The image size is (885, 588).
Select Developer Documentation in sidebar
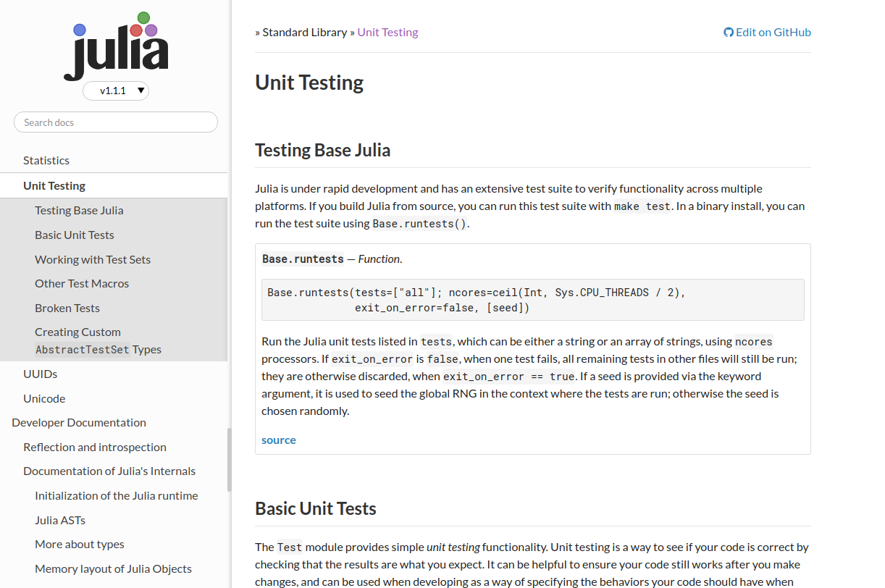[x=79, y=422]
